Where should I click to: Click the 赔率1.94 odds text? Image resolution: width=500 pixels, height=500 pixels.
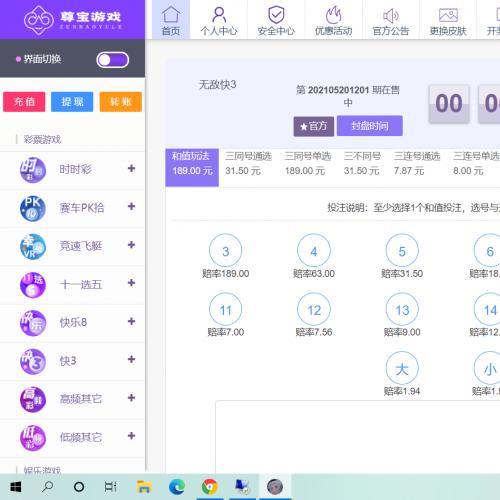click(x=402, y=391)
